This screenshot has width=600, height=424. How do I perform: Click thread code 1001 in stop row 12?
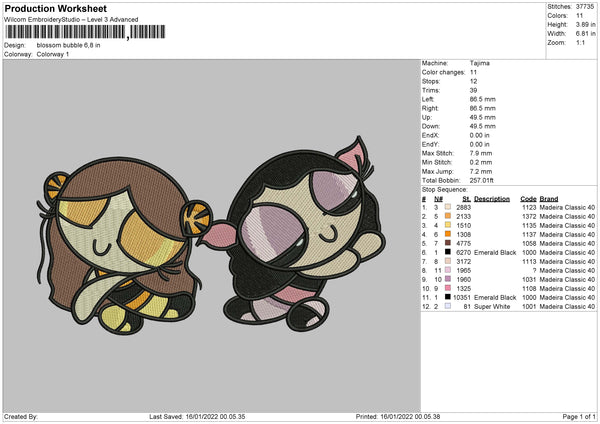tap(529, 306)
